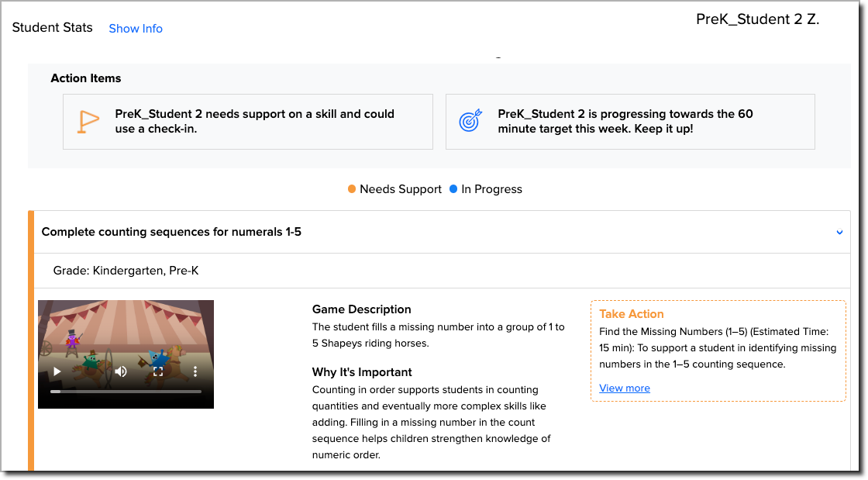Viewport: 868px width, 480px height.
Task: Click Show Info link
Action: (x=136, y=28)
